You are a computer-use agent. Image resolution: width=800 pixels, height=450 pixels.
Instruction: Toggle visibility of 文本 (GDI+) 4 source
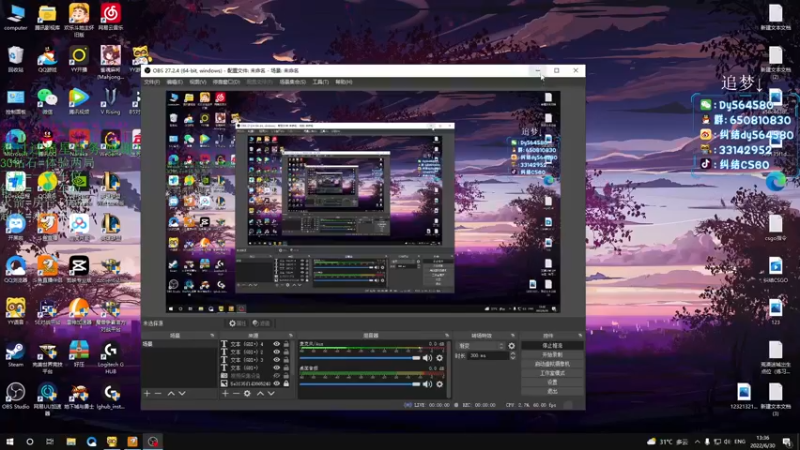(x=277, y=344)
